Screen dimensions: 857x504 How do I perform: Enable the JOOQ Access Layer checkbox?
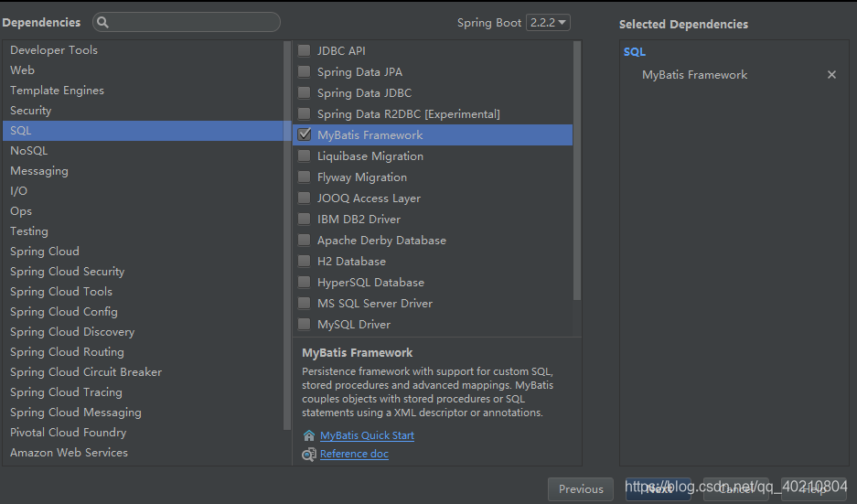coord(304,198)
